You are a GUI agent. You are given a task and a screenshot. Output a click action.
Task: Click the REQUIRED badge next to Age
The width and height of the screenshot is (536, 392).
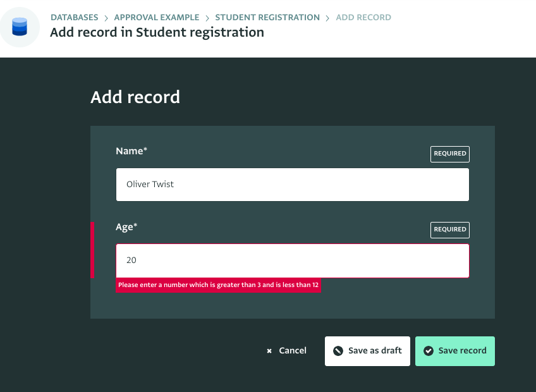click(x=450, y=230)
